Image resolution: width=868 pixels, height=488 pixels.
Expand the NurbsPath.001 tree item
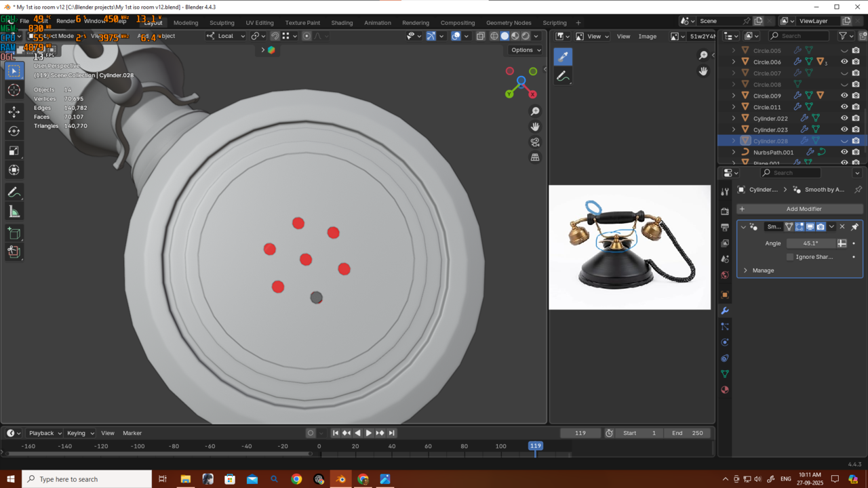coord(734,152)
